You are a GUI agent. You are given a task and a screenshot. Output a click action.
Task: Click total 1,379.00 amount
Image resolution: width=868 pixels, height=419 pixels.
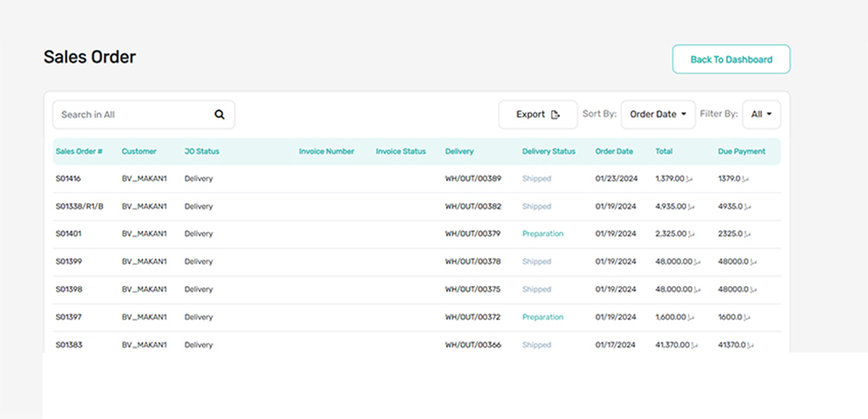coord(674,179)
